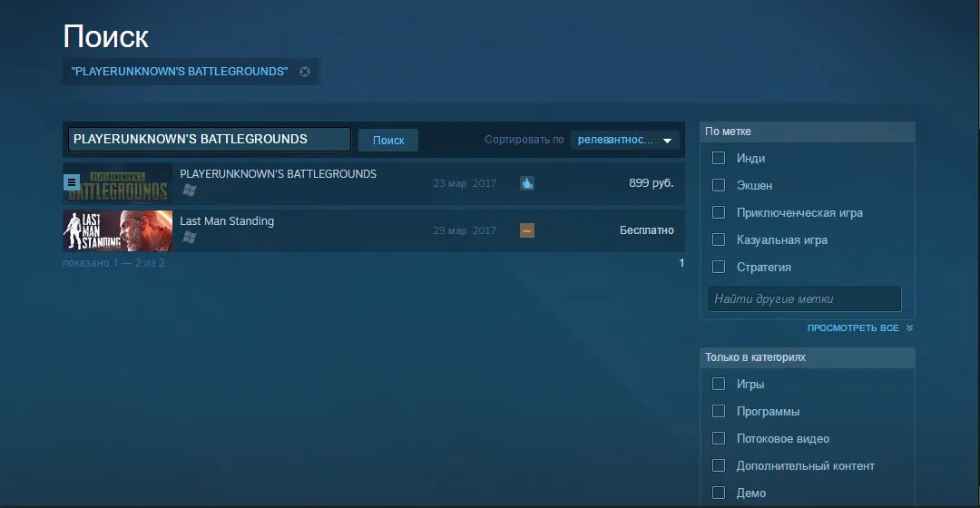Click the показано 1 — 2 из 2 text

coord(113,263)
